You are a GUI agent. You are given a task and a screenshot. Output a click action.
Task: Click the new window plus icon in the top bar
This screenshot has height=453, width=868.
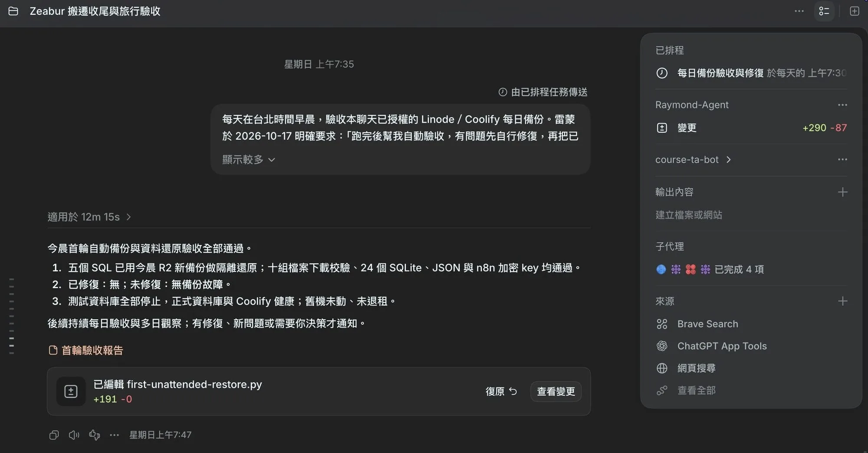pyautogui.click(x=854, y=11)
